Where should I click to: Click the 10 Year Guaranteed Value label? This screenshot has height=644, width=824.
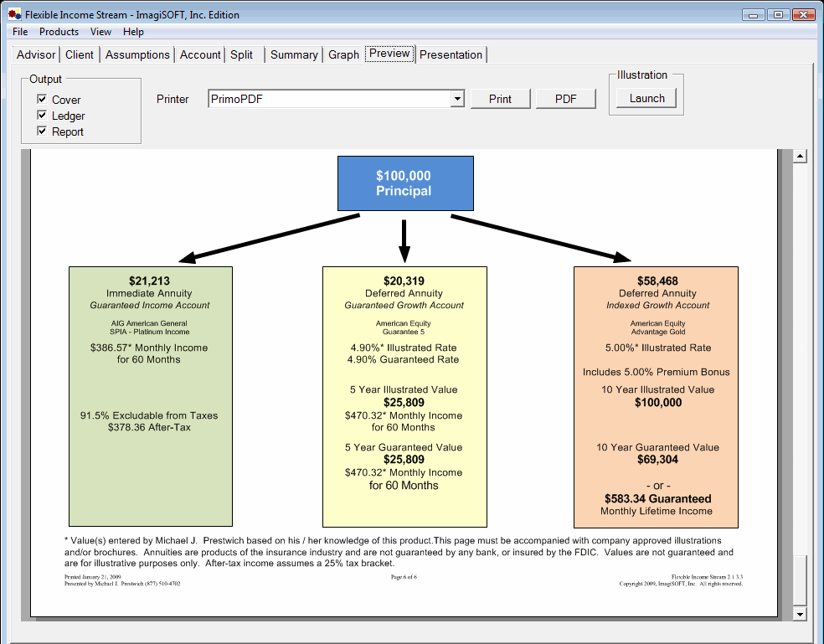pos(657,447)
